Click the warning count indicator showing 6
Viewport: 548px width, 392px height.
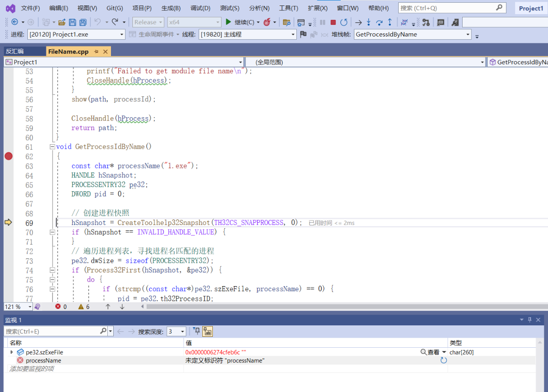click(84, 307)
